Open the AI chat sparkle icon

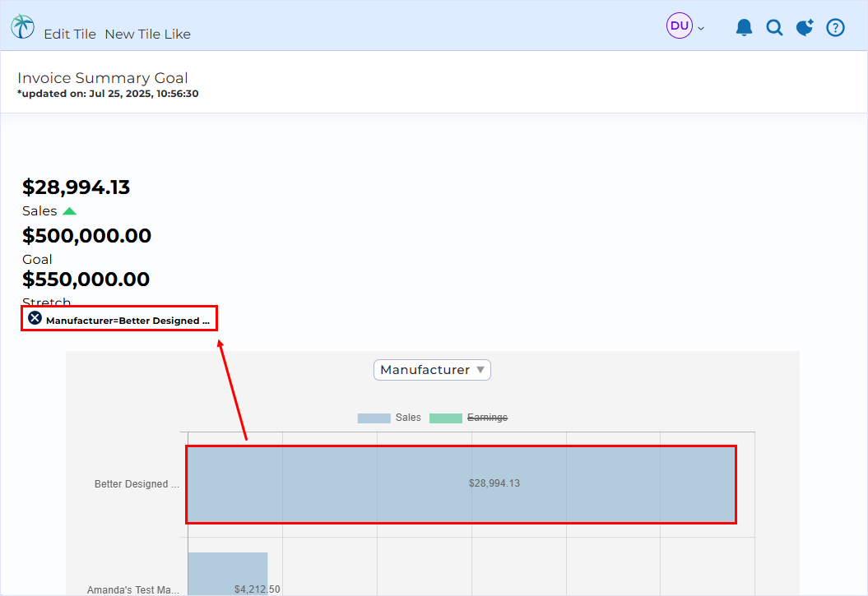(x=805, y=27)
